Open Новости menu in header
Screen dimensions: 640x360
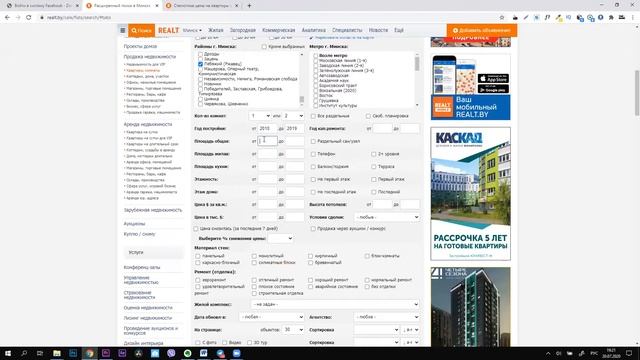point(378,30)
